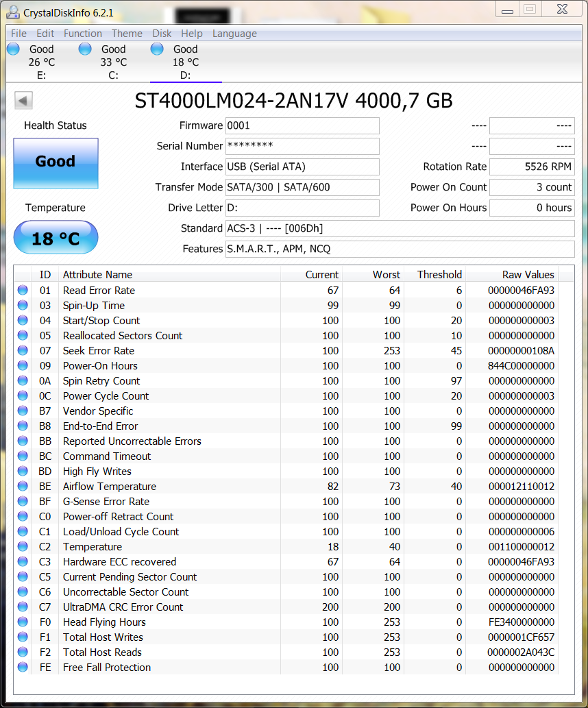Open the Theme menu
Image resolution: width=588 pixels, height=708 pixels.
(127, 34)
